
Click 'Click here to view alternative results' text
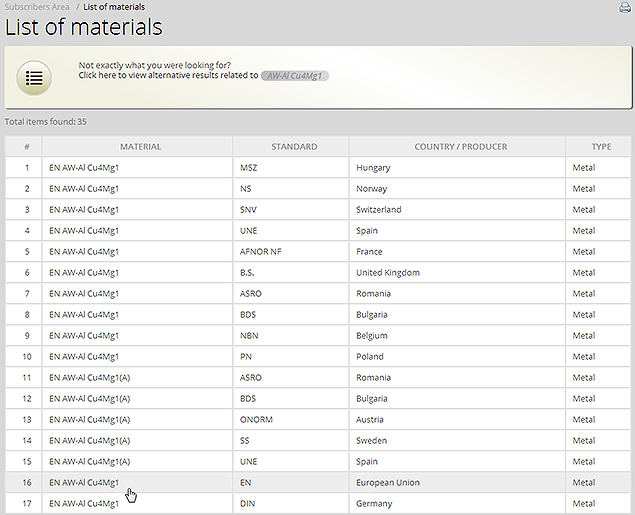pyautogui.click(x=168, y=75)
